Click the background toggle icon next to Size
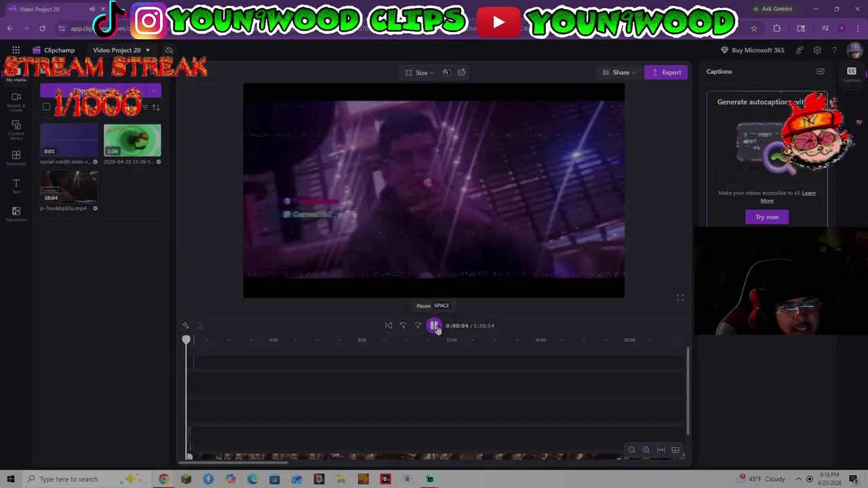 tap(446, 73)
